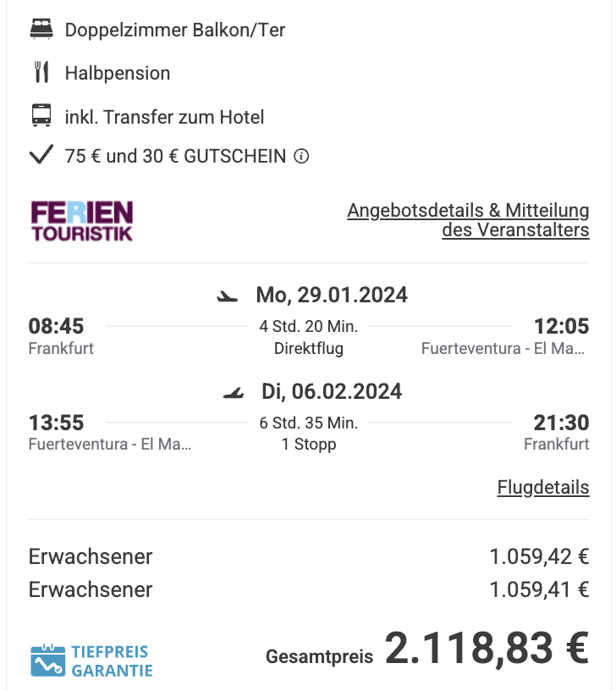616x691 pixels.
Task: Click the Gesamtpreis 2.118,83 € amount
Action: coord(487,648)
